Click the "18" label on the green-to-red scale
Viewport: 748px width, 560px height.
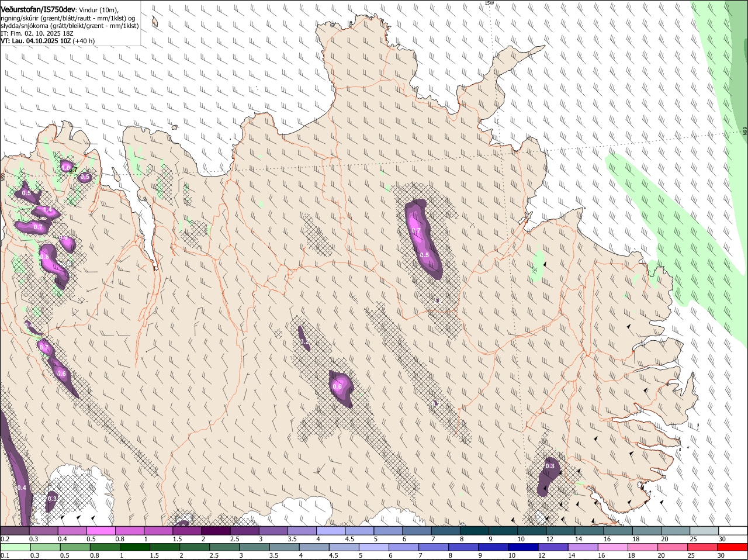pos(631,555)
